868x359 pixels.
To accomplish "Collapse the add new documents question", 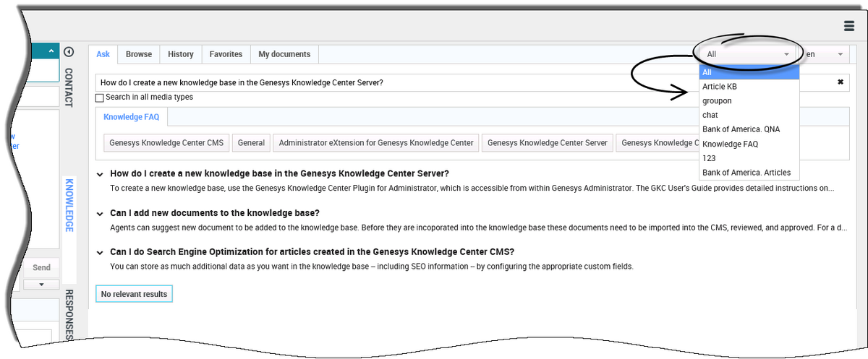I will 100,213.
